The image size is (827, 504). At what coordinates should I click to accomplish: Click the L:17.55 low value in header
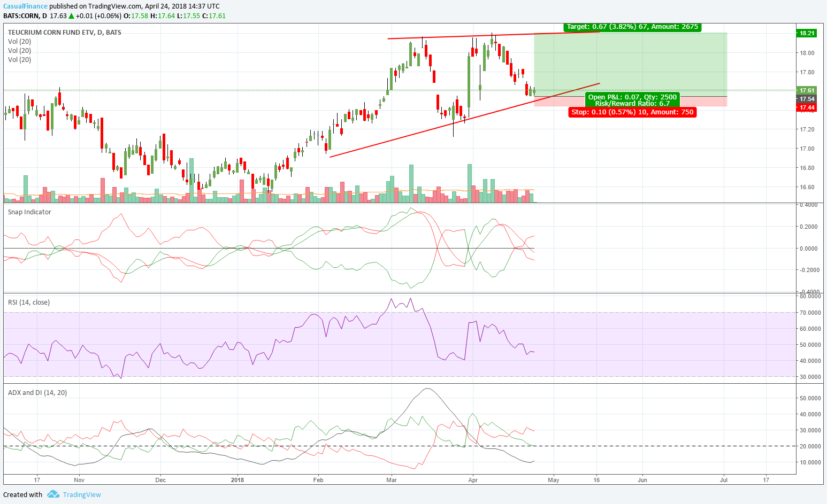189,16
